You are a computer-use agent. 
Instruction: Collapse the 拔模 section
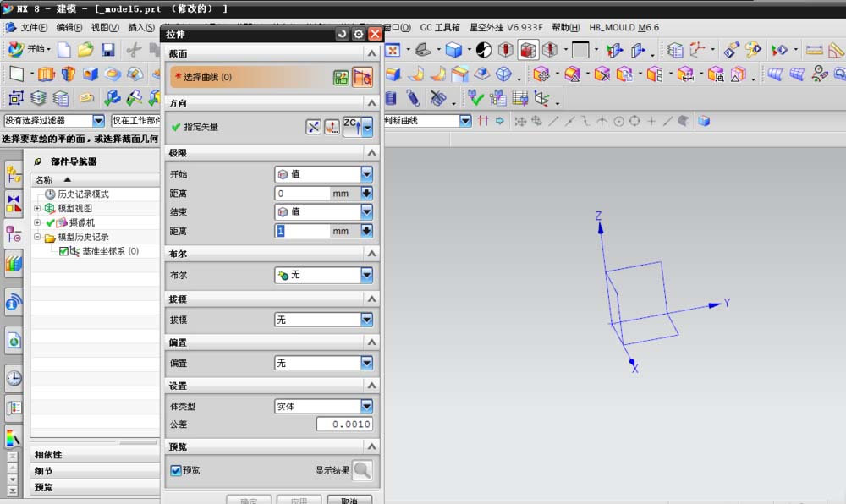click(371, 299)
